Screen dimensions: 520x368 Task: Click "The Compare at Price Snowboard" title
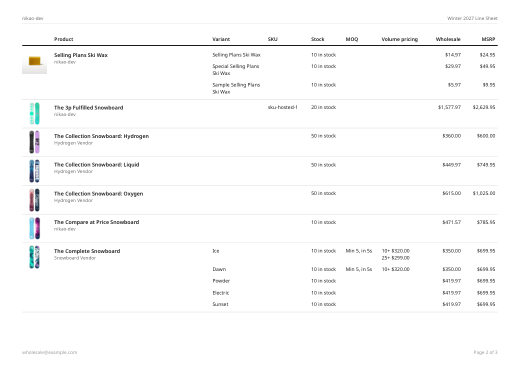coord(97,222)
